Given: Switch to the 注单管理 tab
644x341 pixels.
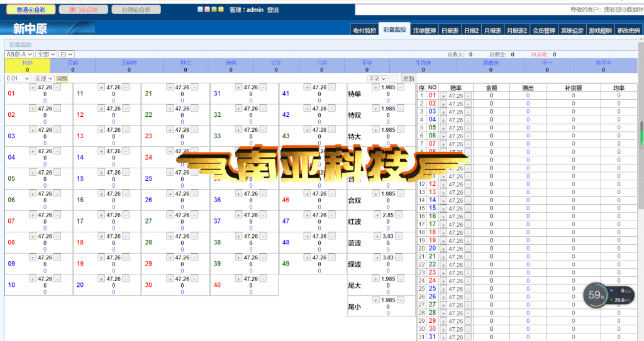Looking at the screenshot, I should click(425, 30).
